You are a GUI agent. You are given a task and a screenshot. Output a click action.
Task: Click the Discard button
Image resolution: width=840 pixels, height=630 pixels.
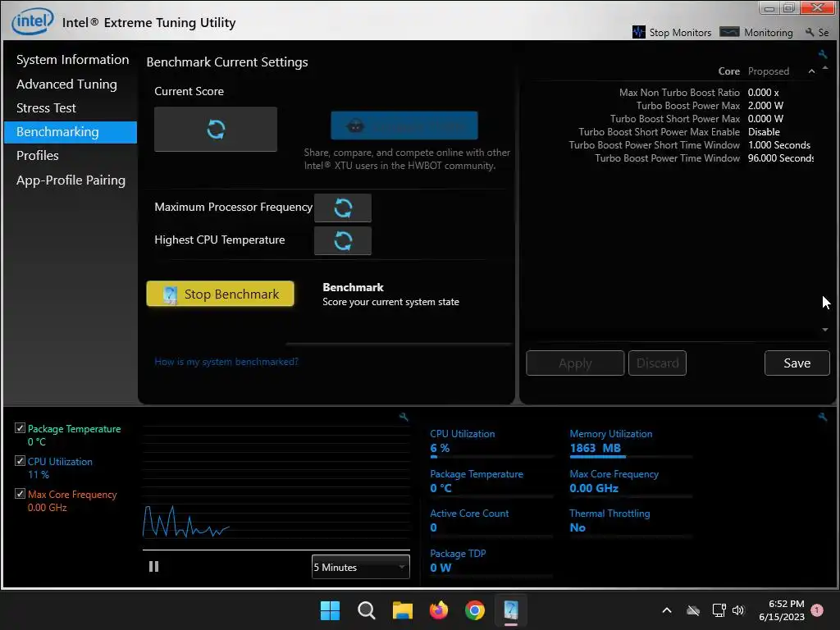click(657, 363)
